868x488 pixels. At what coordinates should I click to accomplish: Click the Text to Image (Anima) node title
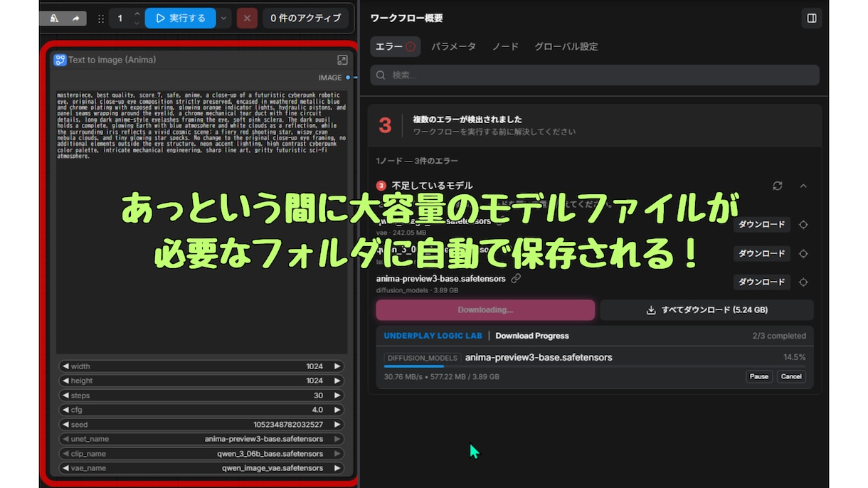pos(112,60)
